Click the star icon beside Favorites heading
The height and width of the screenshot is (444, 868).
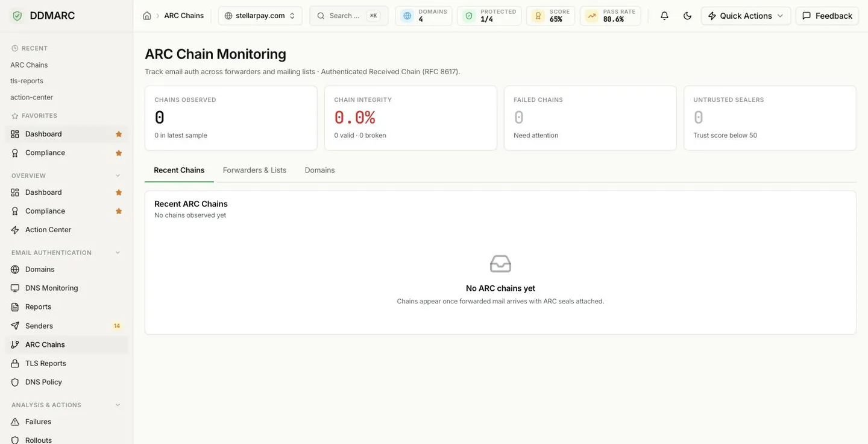click(15, 116)
